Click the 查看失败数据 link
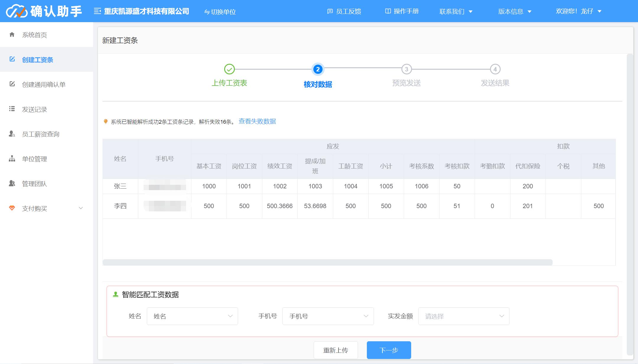This screenshot has height=364, width=638. click(x=257, y=121)
